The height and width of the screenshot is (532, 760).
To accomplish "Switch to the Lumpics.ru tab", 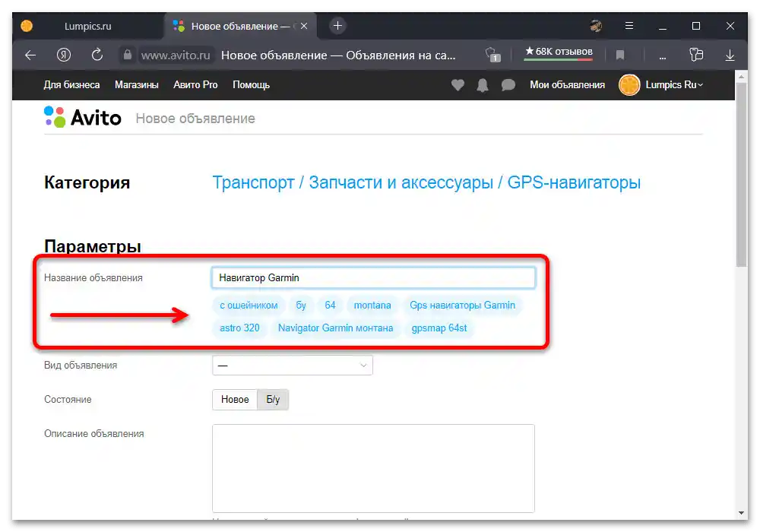I will 87,26.
